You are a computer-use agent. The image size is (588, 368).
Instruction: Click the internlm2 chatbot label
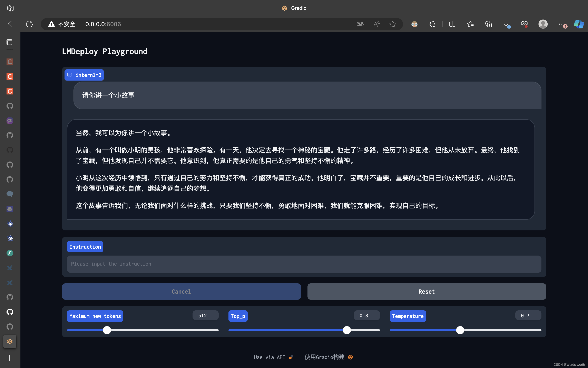[84, 75]
